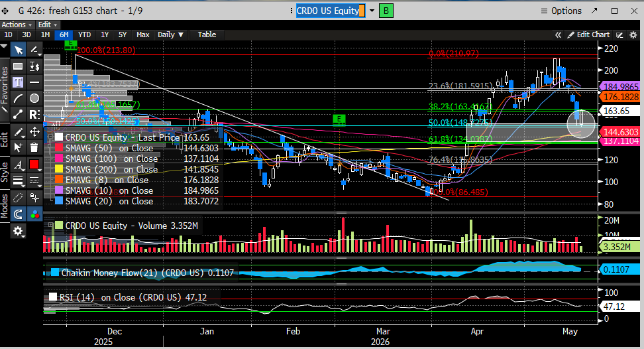This screenshot has width=644, height=349.
Task: Click the pointer with plus select tool
Action: pos(18,147)
